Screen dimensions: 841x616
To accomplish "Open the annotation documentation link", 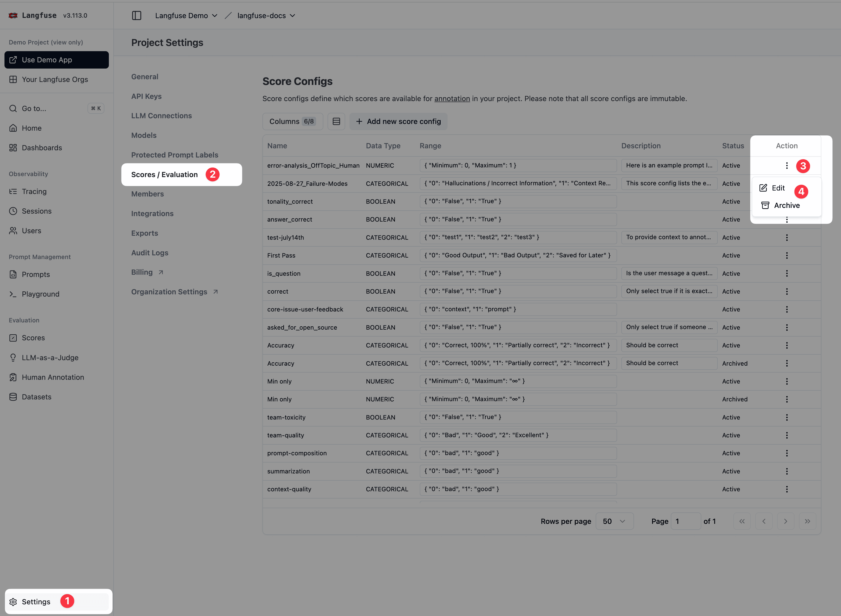I will click(452, 98).
